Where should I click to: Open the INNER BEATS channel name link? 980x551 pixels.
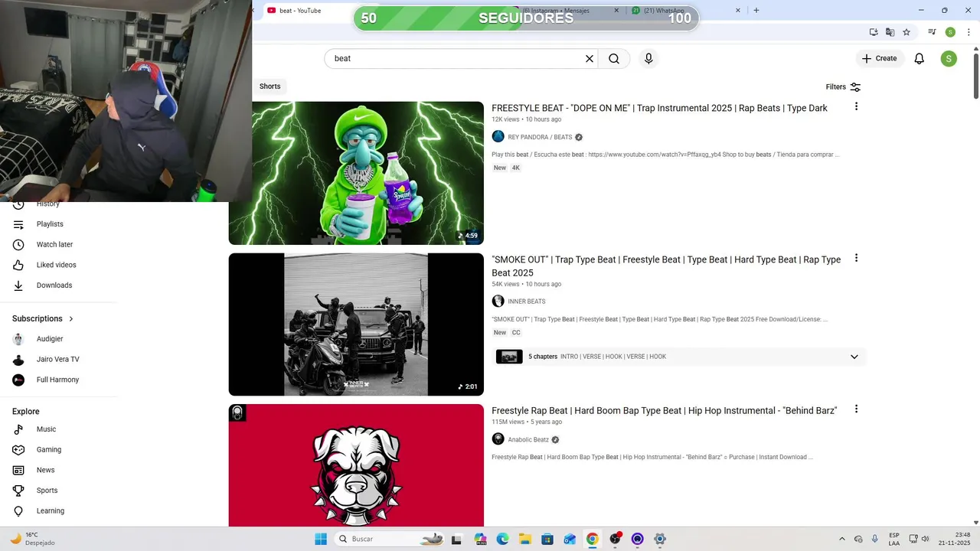click(x=527, y=302)
